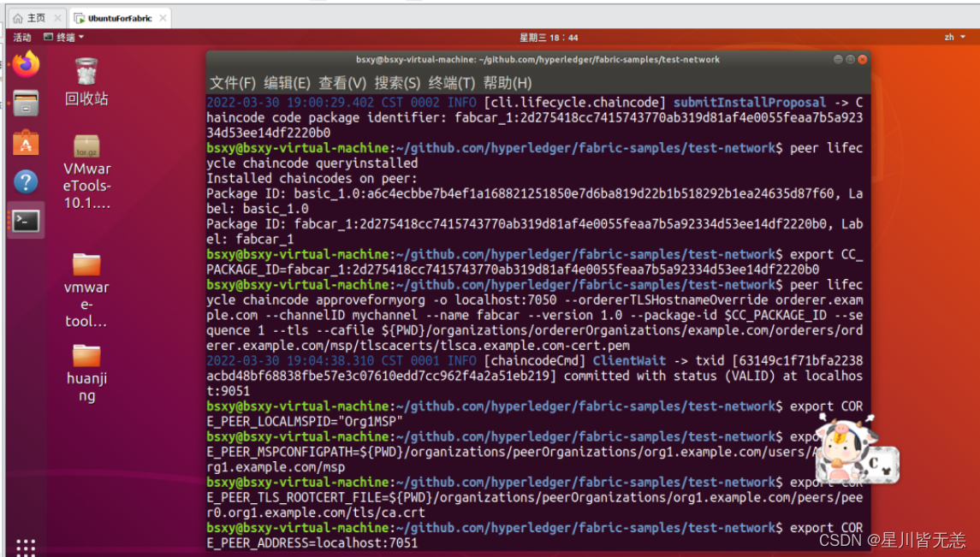Close the UbuntuForFabric tab
This screenshot has height=557, width=980.
[x=163, y=18]
